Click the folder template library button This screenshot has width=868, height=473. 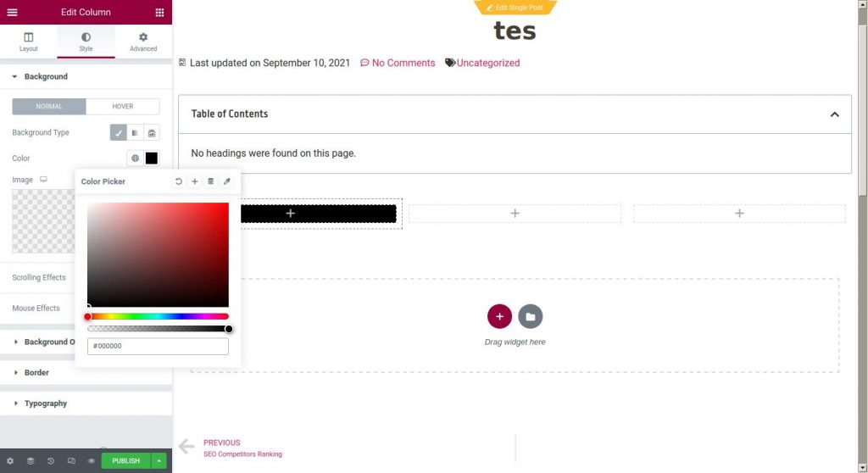coord(531,316)
